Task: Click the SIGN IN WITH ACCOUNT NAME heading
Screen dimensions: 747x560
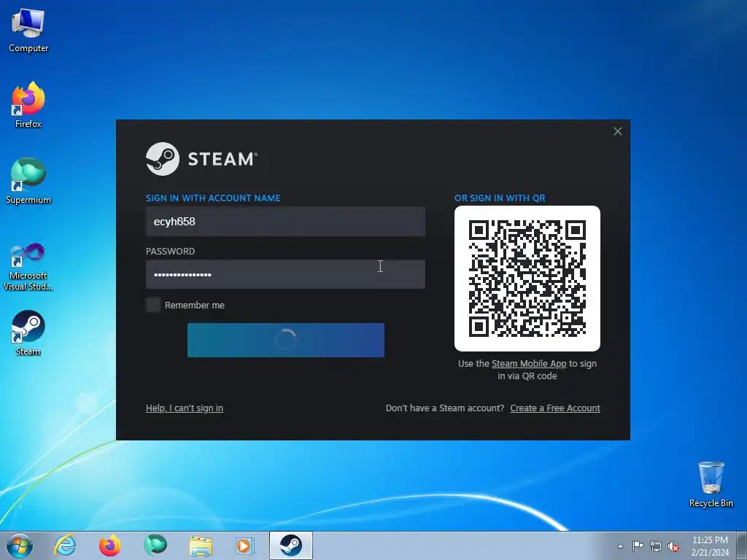Action: [x=213, y=198]
